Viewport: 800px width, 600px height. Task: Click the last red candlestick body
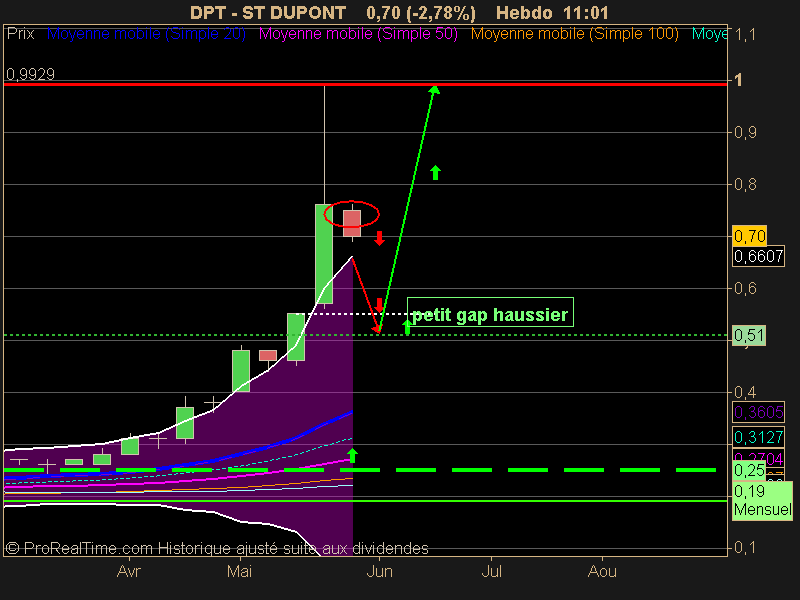coord(352,223)
